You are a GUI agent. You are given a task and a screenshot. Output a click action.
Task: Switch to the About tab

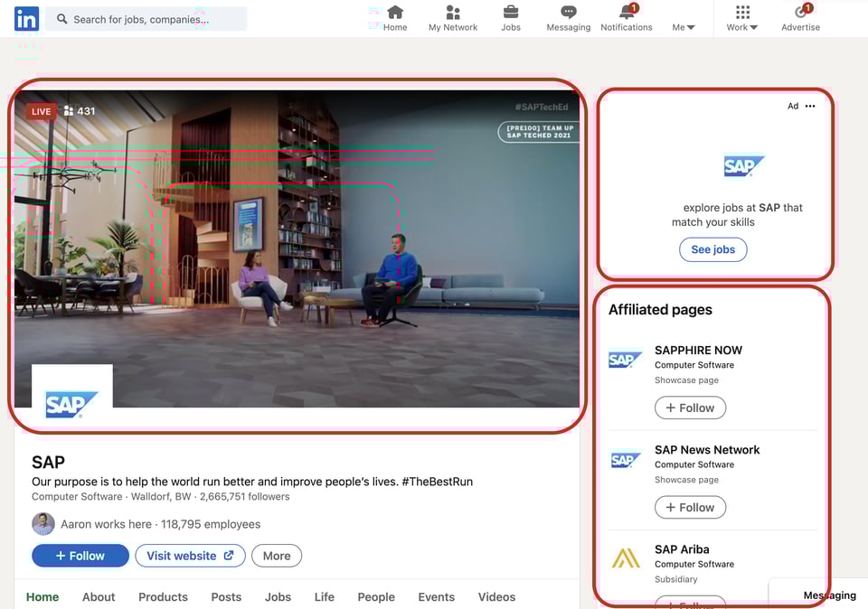pyautogui.click(x=99, y=597)
